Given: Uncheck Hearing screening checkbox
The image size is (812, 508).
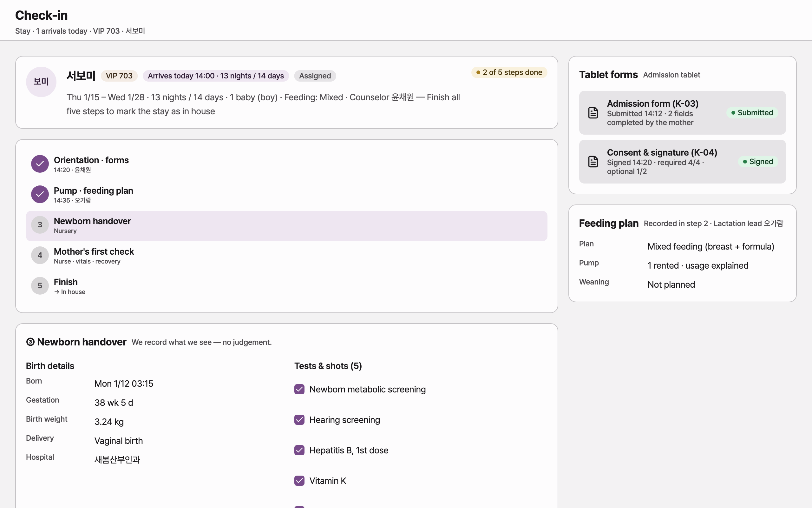Looking at the screenshot, I should [x=299, y=420].
